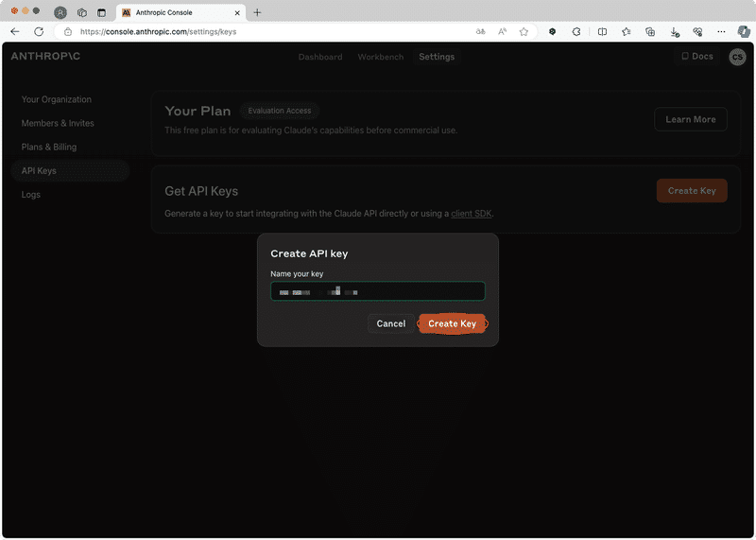Follow the client SDK link

[x=471, y=214]
